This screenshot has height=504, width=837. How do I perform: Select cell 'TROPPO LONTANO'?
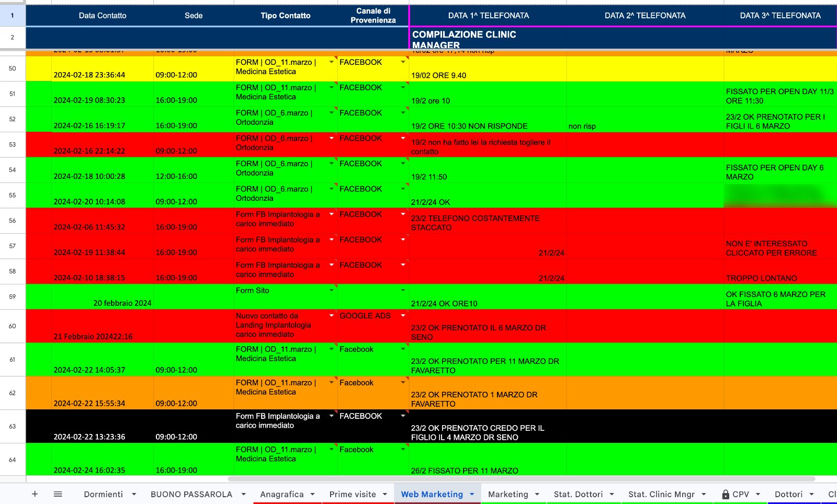[x=781, y=271]
